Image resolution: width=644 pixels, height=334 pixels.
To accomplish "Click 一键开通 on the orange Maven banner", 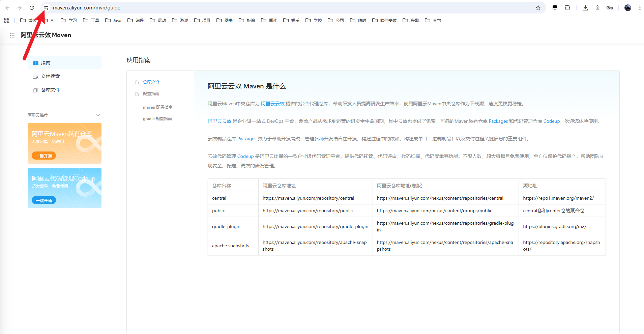I will coord(44,156).
